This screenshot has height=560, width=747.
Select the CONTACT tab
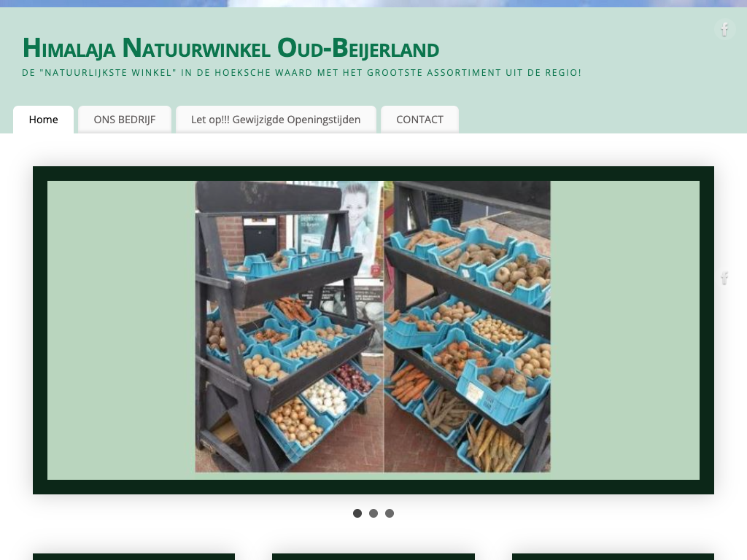[419, 120]
